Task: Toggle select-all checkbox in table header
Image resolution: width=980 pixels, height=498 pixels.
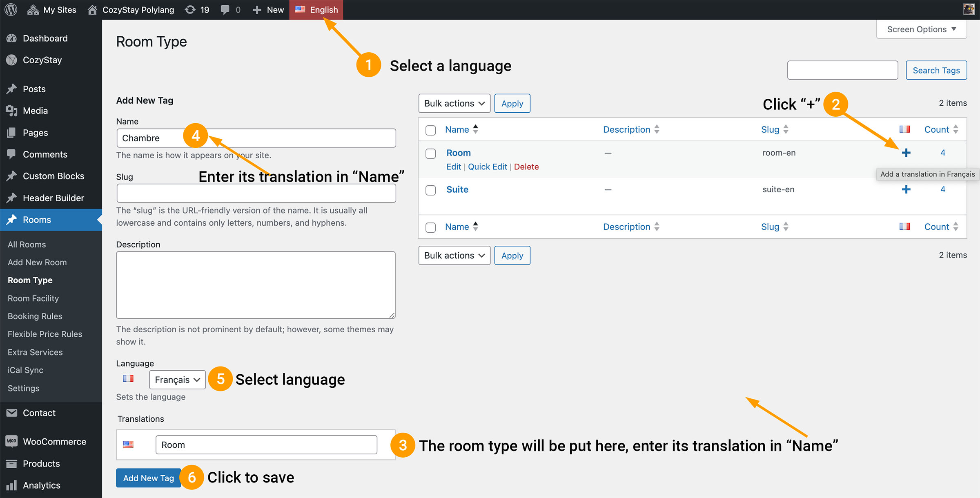Action: [430, 130]
